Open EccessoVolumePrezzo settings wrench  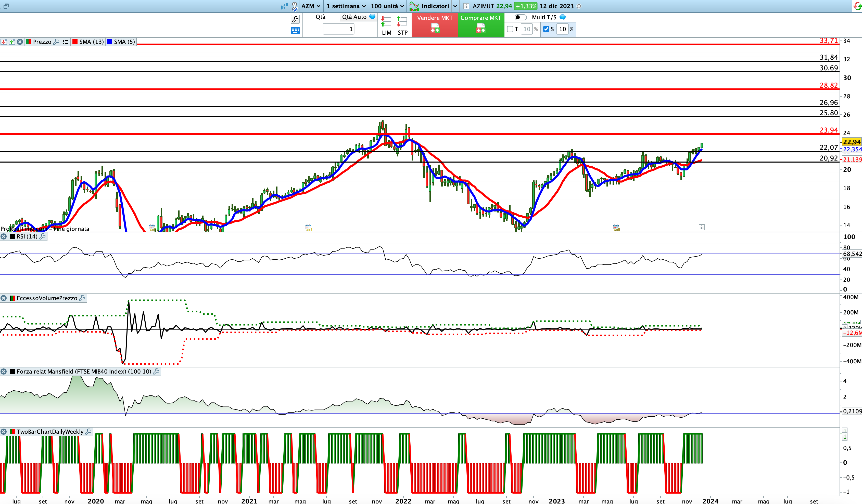(82, 298)
